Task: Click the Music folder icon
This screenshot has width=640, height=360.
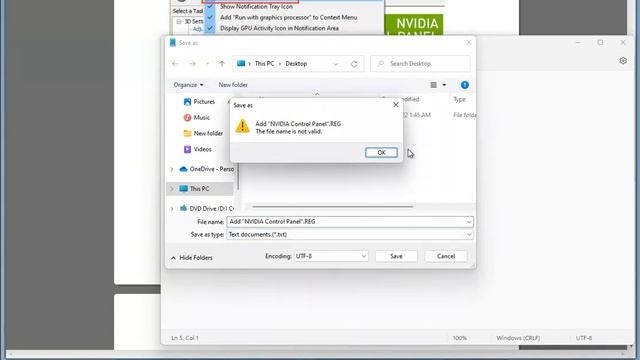Action: pyautogui.click(x=187, y=118)
